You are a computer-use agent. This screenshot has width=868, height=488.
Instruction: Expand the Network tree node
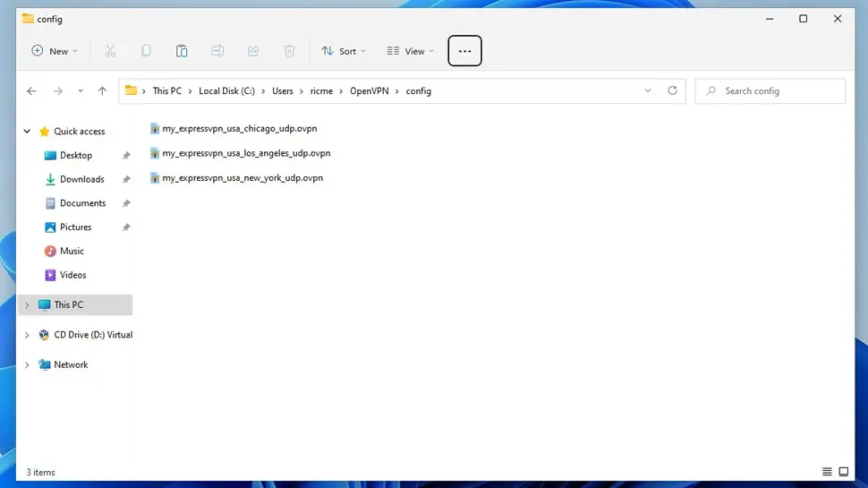point(27,364)
